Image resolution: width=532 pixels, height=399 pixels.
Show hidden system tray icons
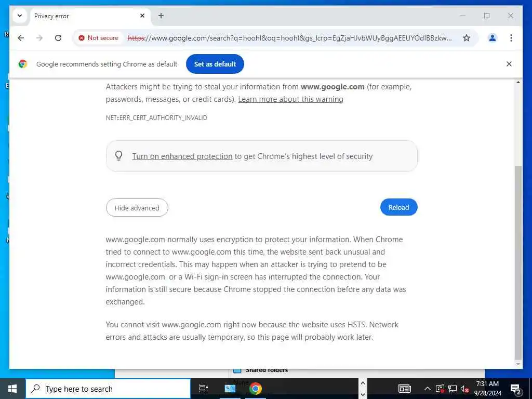(x=428, y=389)
